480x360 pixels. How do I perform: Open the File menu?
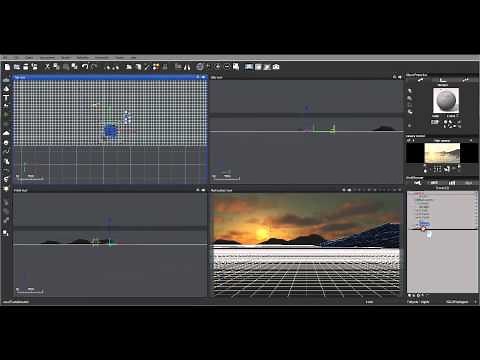5,57
